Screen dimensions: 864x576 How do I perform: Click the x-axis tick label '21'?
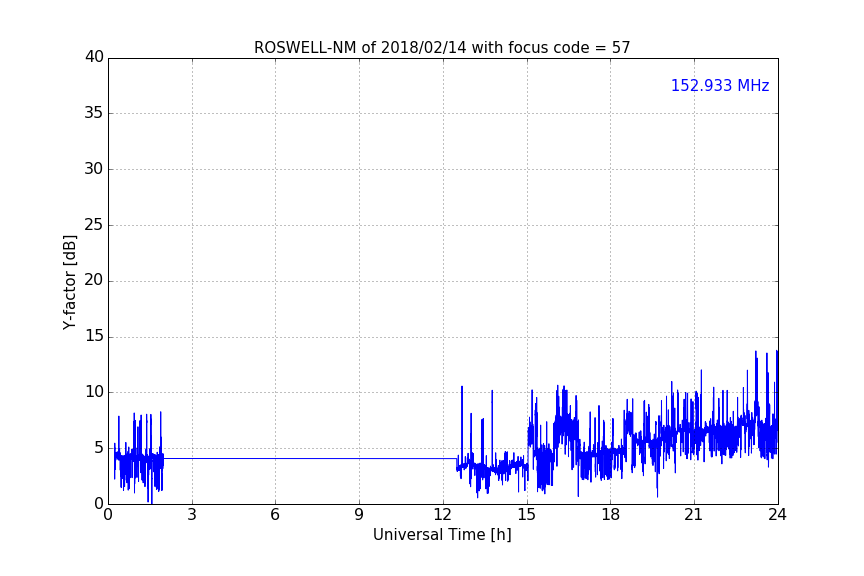point(694,515)
